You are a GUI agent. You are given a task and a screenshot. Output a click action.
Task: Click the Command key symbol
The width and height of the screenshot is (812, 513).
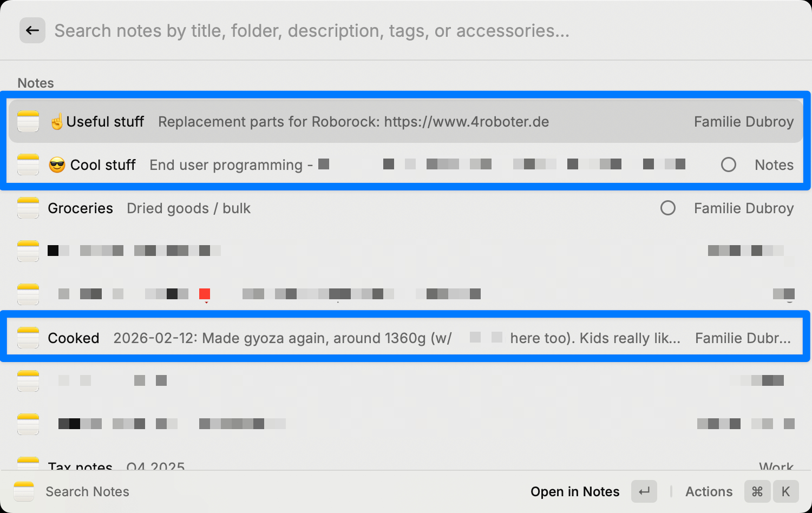coord(757,491)
